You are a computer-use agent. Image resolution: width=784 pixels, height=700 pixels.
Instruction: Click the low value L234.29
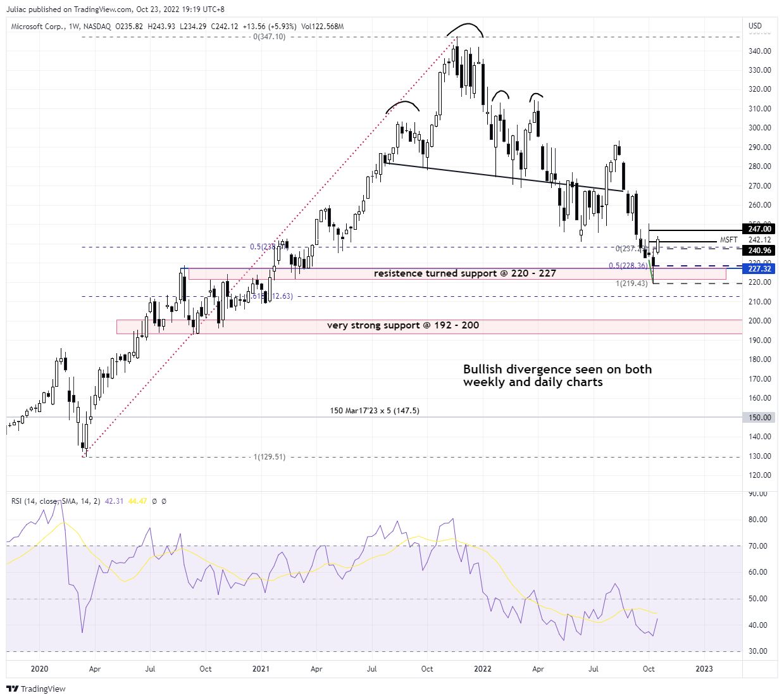point(193,27)
